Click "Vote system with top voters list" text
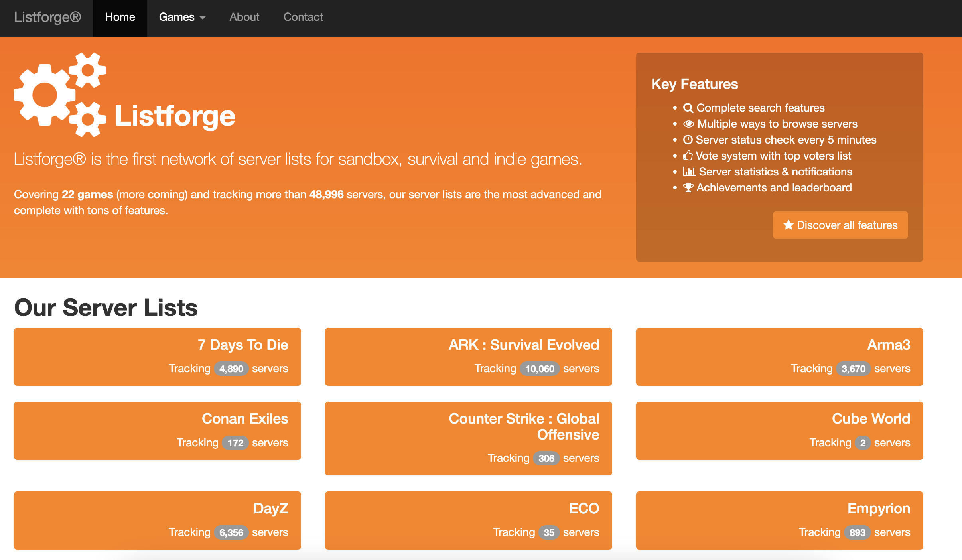The image size is (962, 560). coord(773,156)
